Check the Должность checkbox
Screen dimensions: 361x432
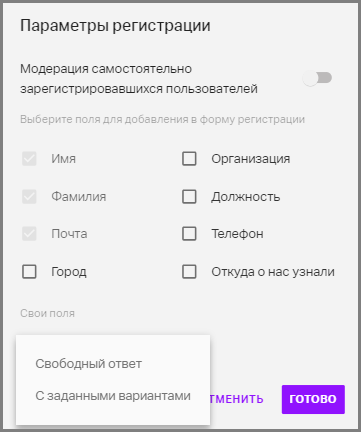(x=189, y=196)
